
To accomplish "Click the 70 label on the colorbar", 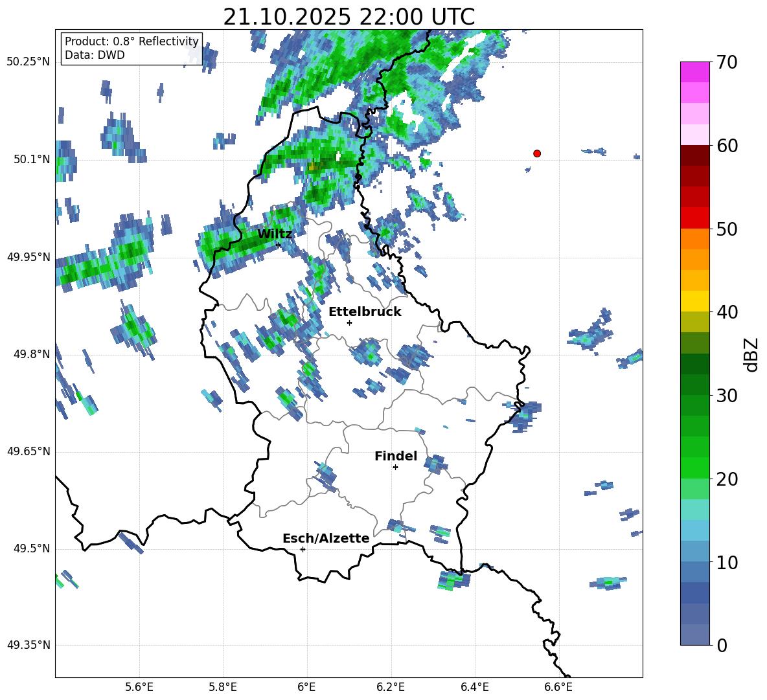I will (x=727, y=62).
